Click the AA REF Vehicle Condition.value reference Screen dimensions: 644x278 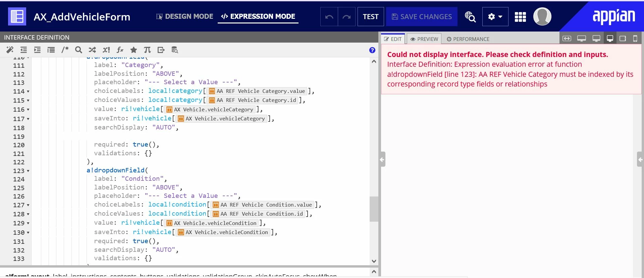click(262, 205)
